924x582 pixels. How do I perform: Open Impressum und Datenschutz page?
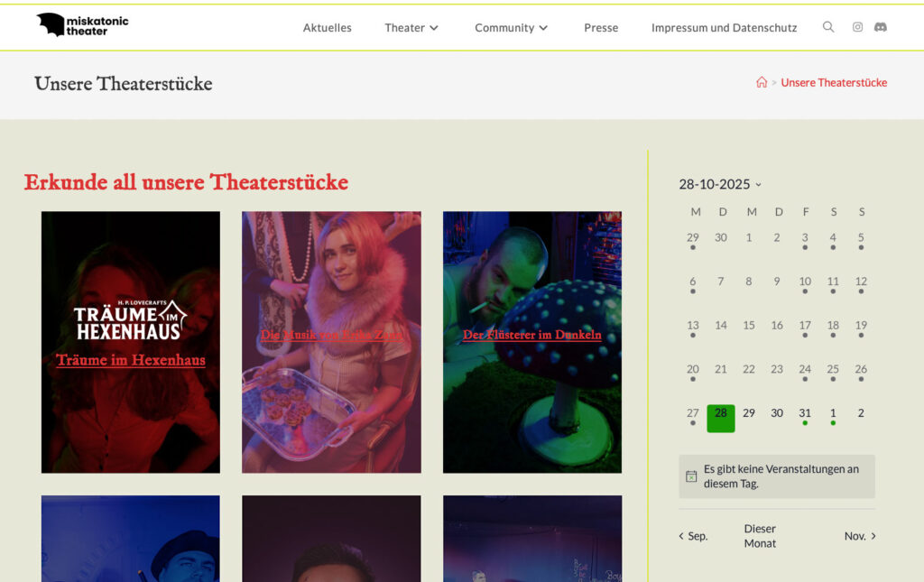pos(724,28)
